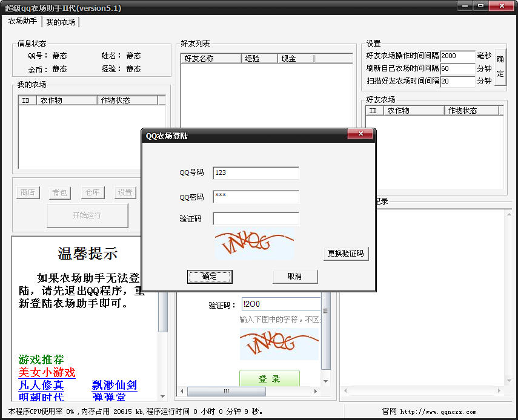518x420 pixels.
Task: Open the 我的农场 tab
Action: 61,22
